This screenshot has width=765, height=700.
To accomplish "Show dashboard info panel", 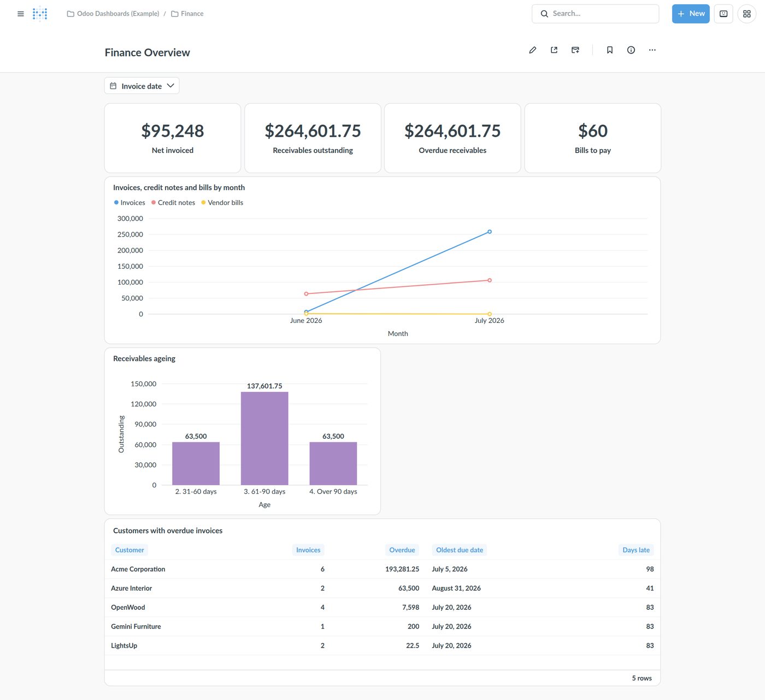I will 631,50.
